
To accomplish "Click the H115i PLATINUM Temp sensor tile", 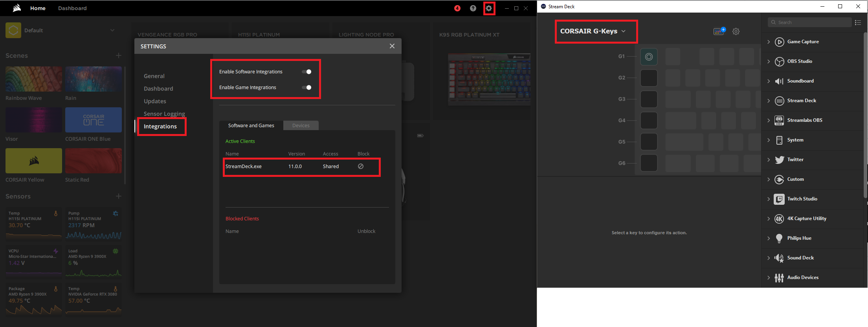I will 34,224.
